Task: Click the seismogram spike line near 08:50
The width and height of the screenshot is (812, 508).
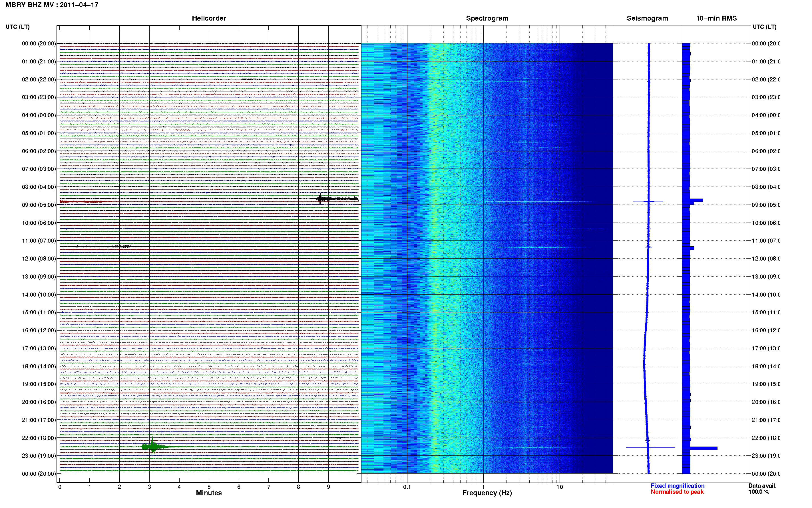Action: click(648, 201)
